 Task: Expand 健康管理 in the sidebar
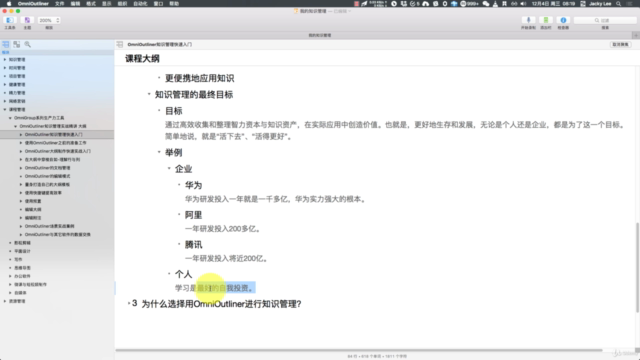[5, 84]
